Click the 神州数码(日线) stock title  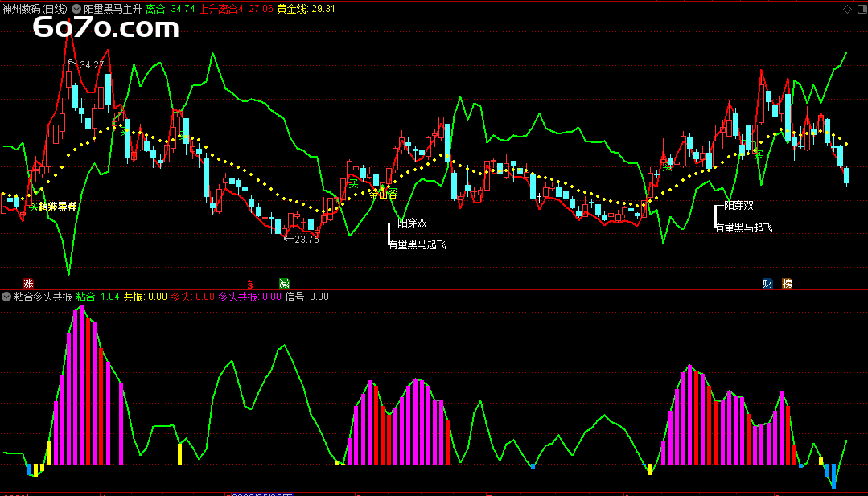pyautogui.click(x=35, y=9)
